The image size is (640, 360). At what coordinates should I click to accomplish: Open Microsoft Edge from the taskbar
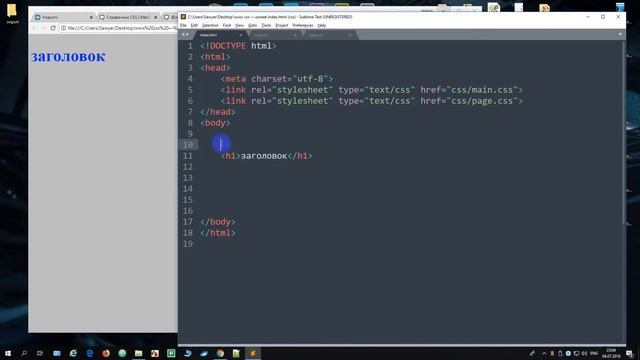(89, 353)
